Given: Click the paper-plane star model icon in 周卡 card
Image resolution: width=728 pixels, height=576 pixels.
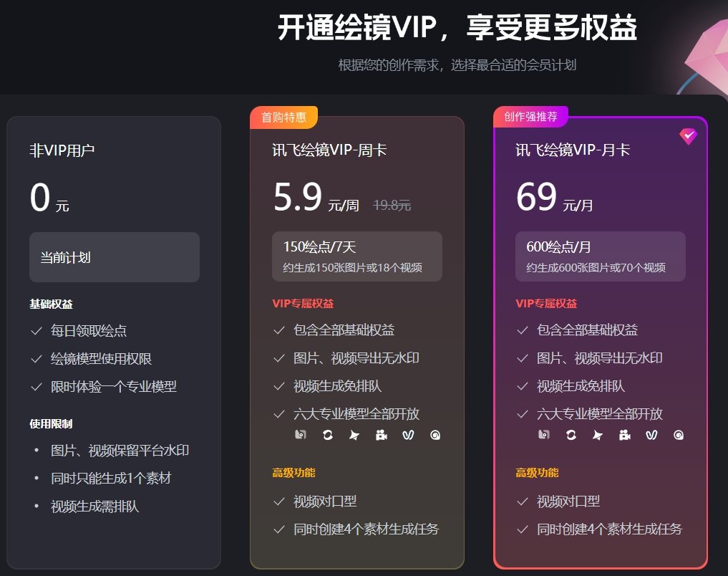Looking at the screenshot, I should click(354, 435).
